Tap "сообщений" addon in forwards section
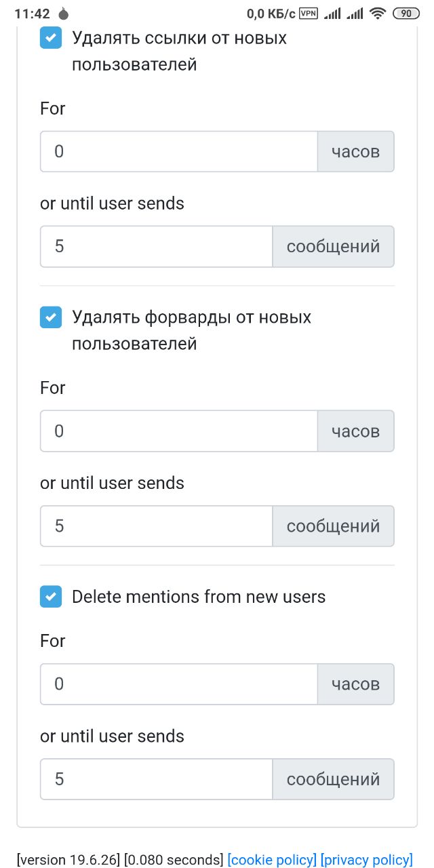The width and height of the screenshot is (434, 868). click(x=334, y=526)
